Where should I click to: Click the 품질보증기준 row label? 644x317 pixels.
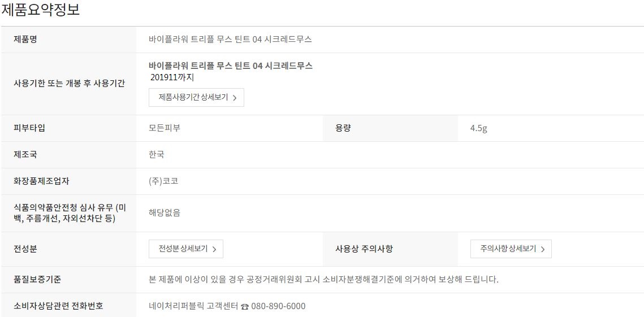(x=37, y=279)
